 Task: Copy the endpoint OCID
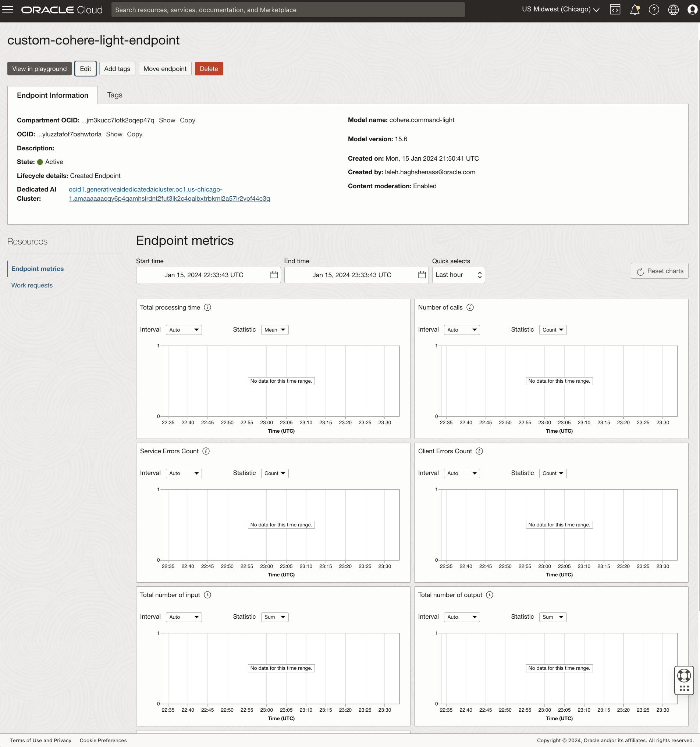[x=135, y=134]
